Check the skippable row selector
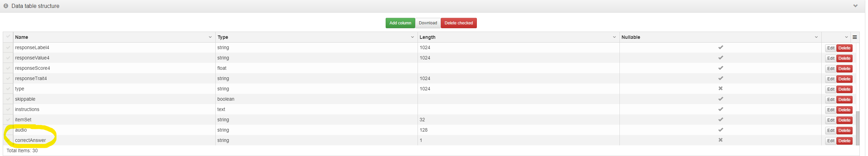This screenshot has width=868, height=156. click(8, 99)
